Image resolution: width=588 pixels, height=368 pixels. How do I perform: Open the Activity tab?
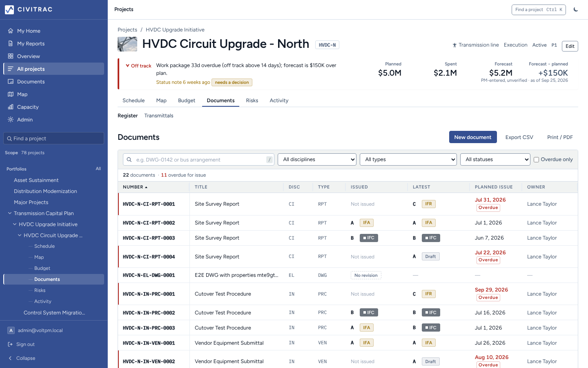(279, 101)
